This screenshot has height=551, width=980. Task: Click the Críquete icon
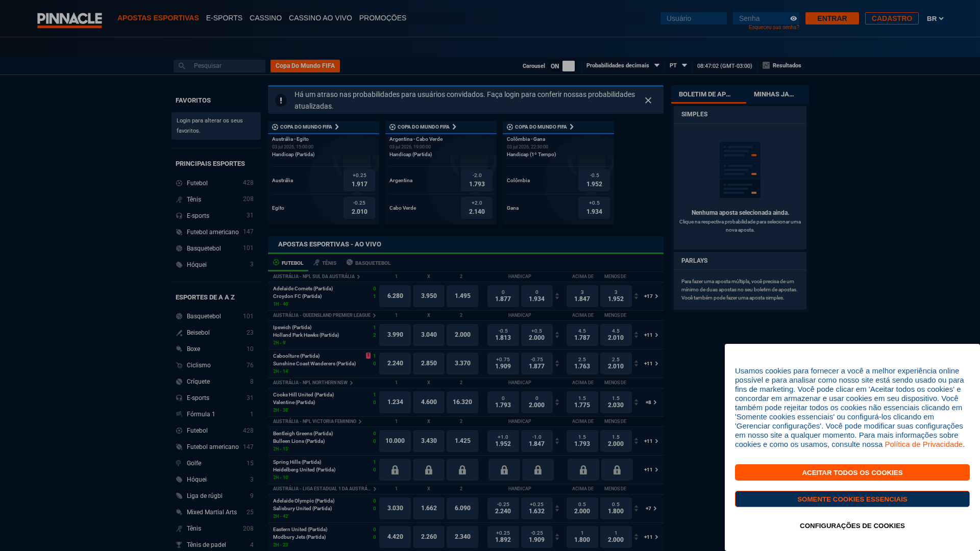(x=179, y=382)
